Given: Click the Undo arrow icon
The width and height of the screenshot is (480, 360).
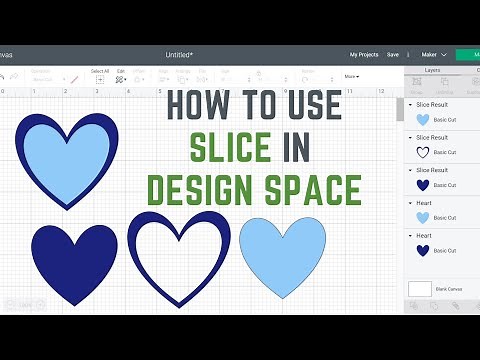Looking at the screenshot, I should (x=2, y=77).
